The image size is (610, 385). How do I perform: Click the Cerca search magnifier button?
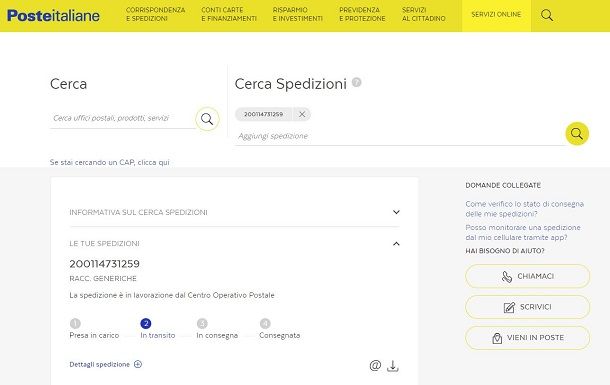207,119
